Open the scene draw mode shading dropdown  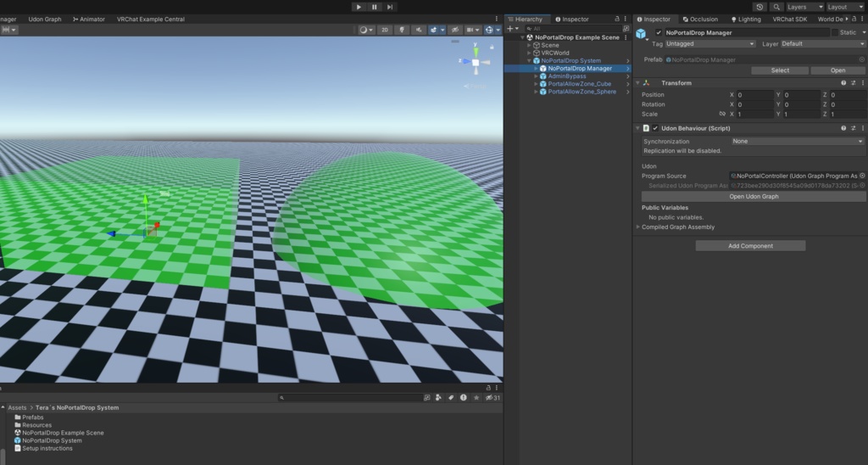tap(366, 30)
